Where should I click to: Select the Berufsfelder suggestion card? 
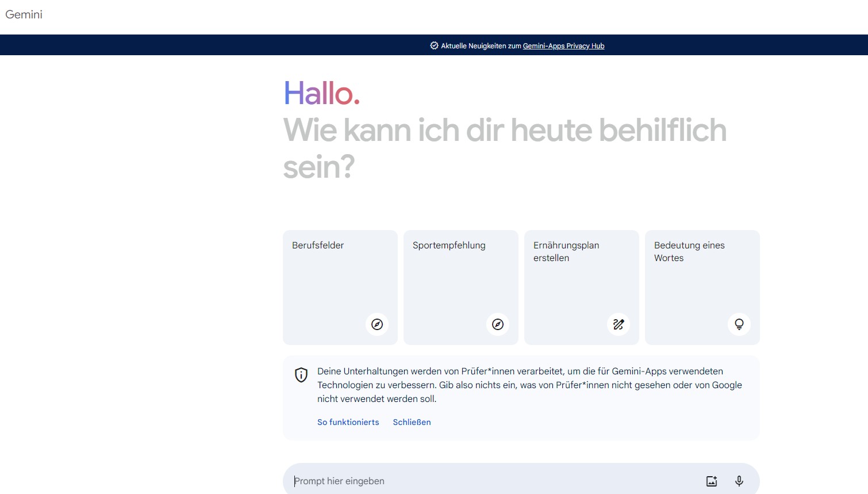point(340,288)
